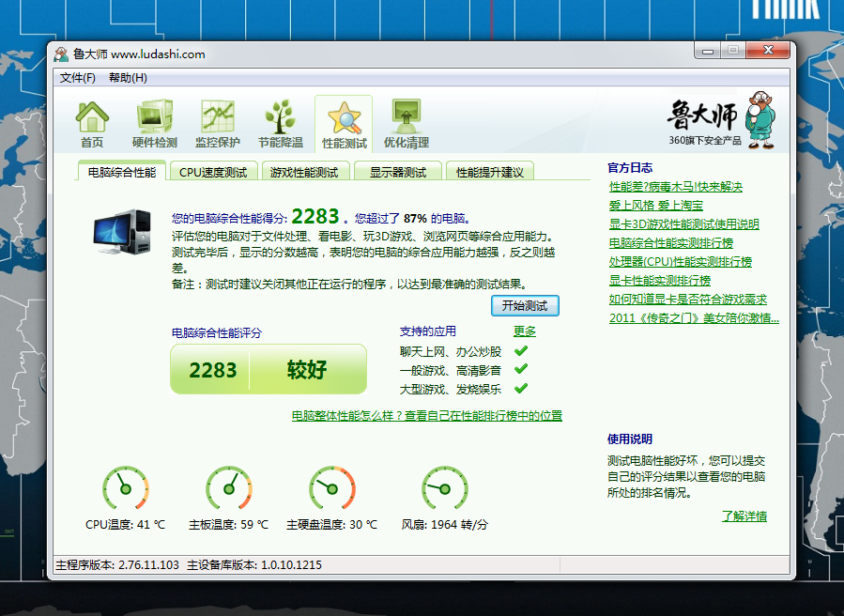Switch to 电脑综合性能 tab
844x616 pixels.
122,172
